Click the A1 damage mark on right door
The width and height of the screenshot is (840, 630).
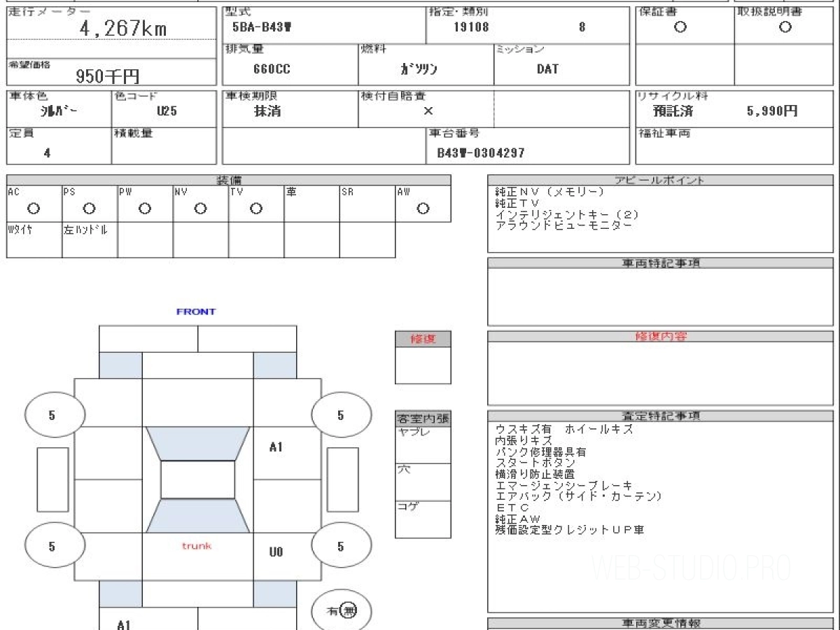tap(276, 447)
